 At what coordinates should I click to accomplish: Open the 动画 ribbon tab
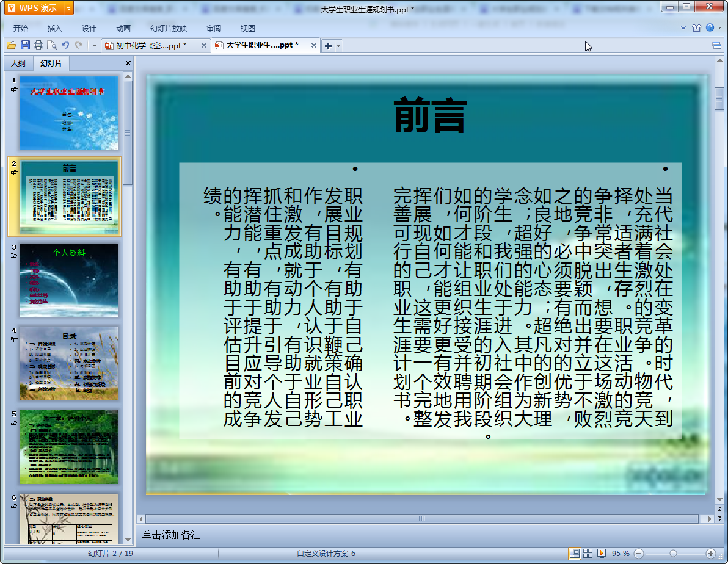point(123,28)
